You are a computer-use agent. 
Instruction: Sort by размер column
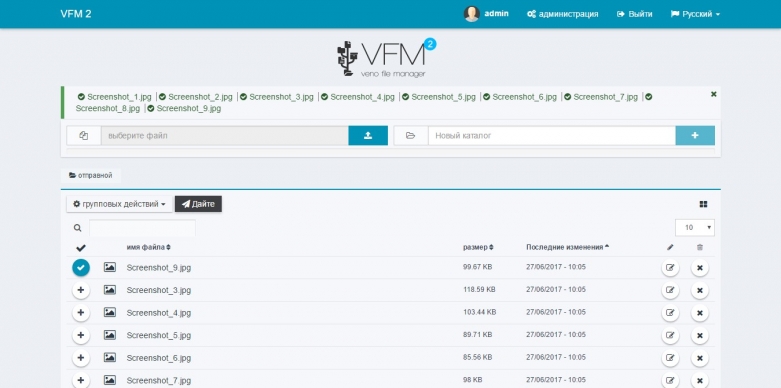point(478,247)
